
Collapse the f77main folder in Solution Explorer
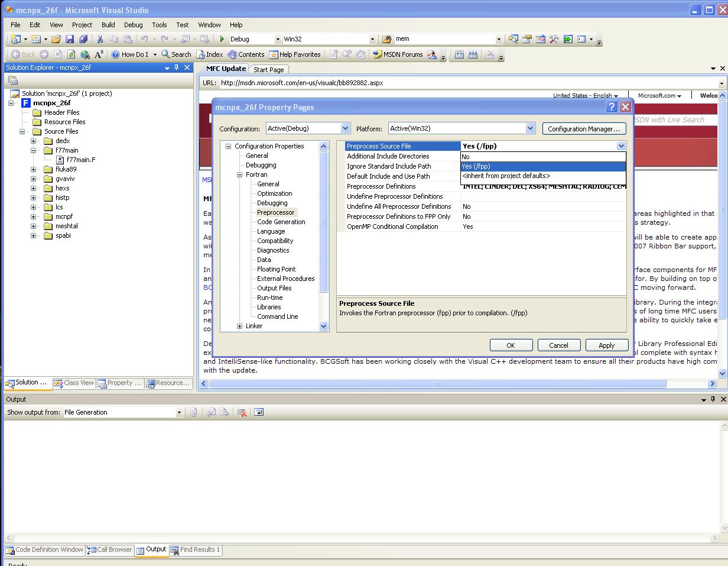click(x=34, y=150)
